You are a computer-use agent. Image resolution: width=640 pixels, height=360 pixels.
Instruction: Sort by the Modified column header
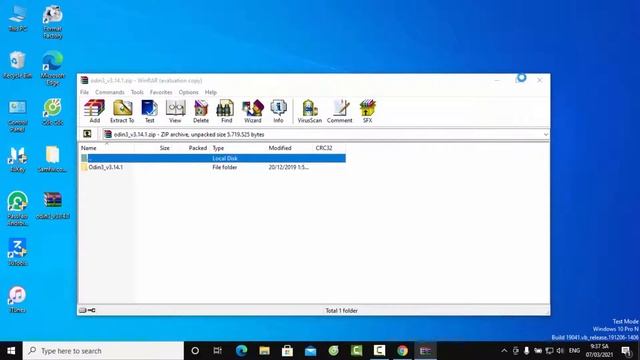[280, 148]
